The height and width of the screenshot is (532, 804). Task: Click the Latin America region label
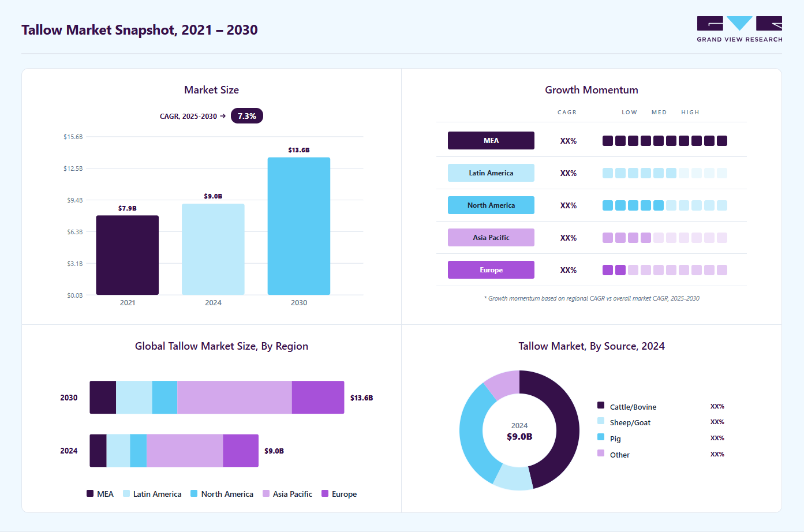coord(491,173)
